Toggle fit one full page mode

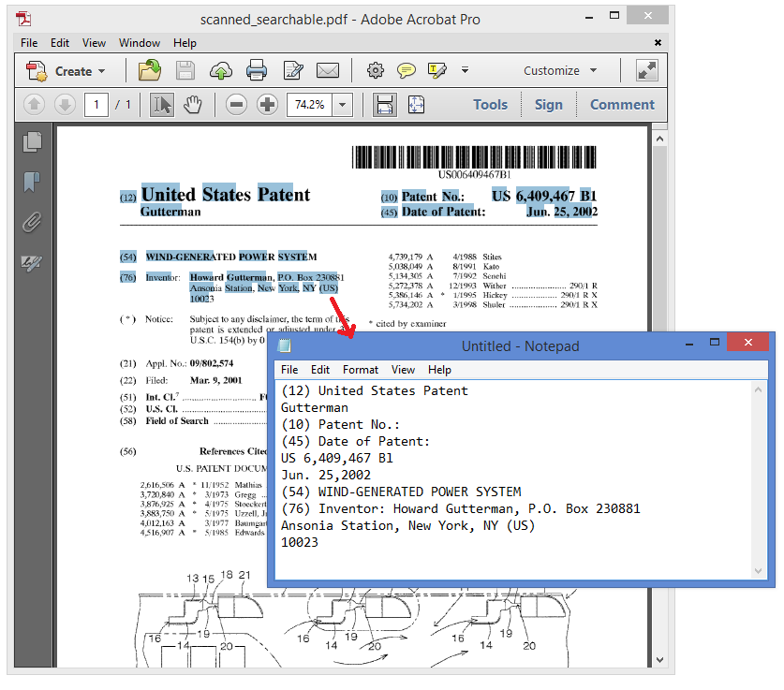point(416,105)
